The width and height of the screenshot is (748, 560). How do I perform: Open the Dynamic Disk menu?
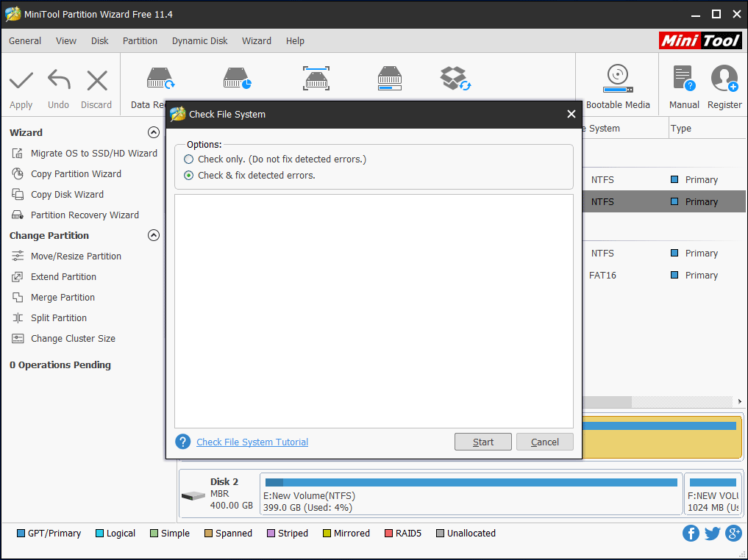[x=199, y=41]
